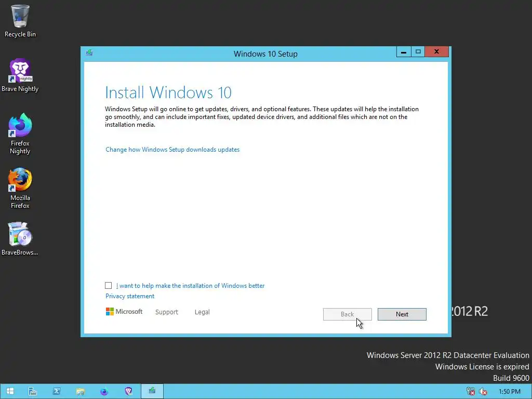Open the Start button on the taskbar
The height and width of the screenshot is (399, 532).
pyautogui.click(x=10, y=391)
